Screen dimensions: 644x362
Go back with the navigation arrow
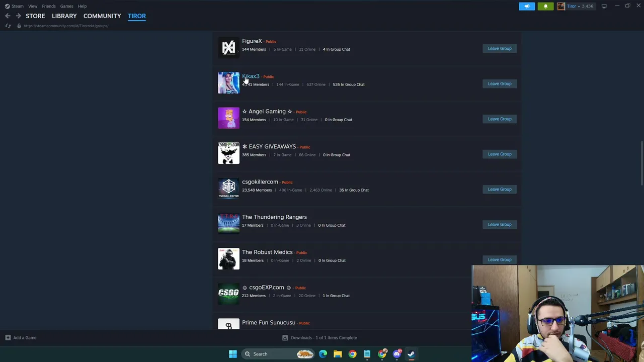point(8,16)
